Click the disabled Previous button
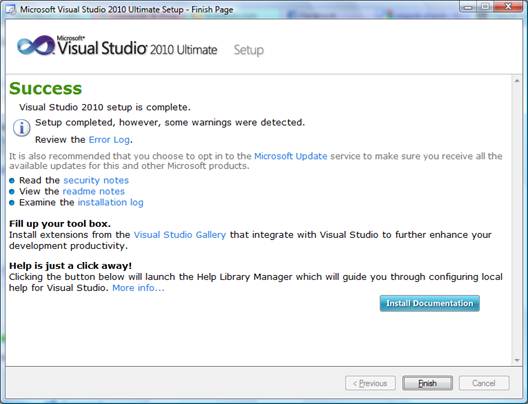Viewport: 528px width, 404px height. (x=370, y=383)
